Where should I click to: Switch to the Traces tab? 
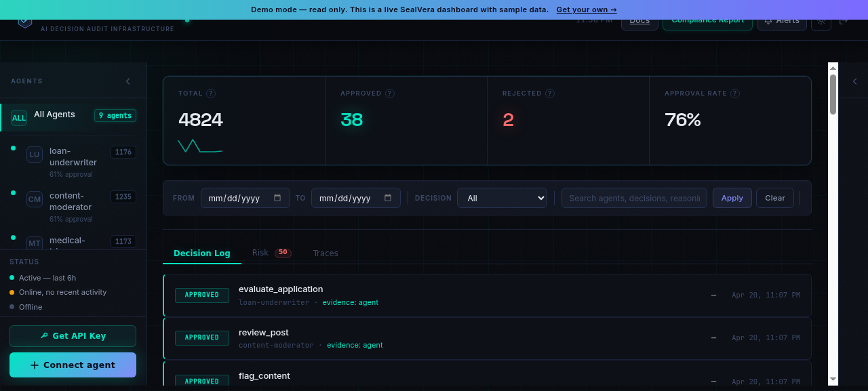tap(325, 253)
